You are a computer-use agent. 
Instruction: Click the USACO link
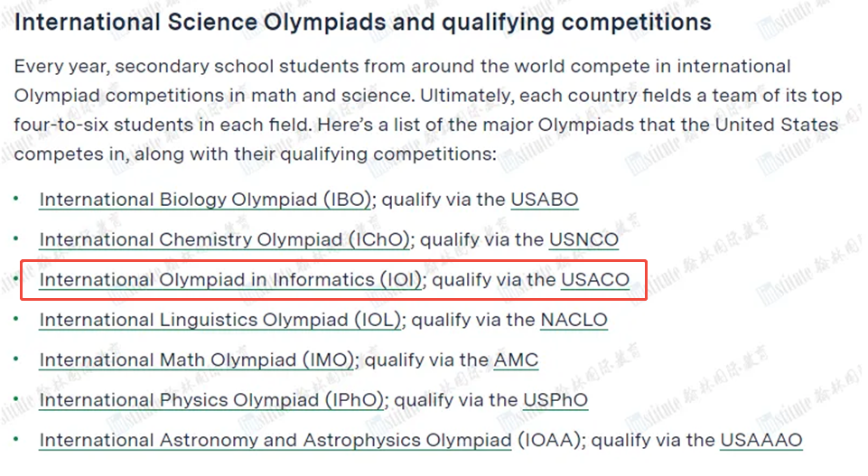pyautogui.click(x=595, y=279)
